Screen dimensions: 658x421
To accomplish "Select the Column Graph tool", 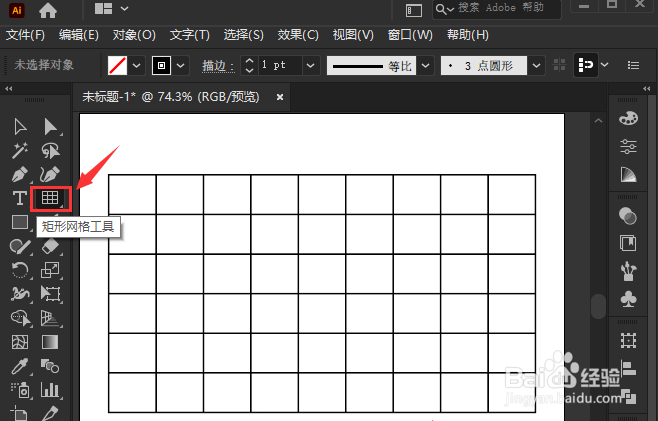I will coord(50,390).
